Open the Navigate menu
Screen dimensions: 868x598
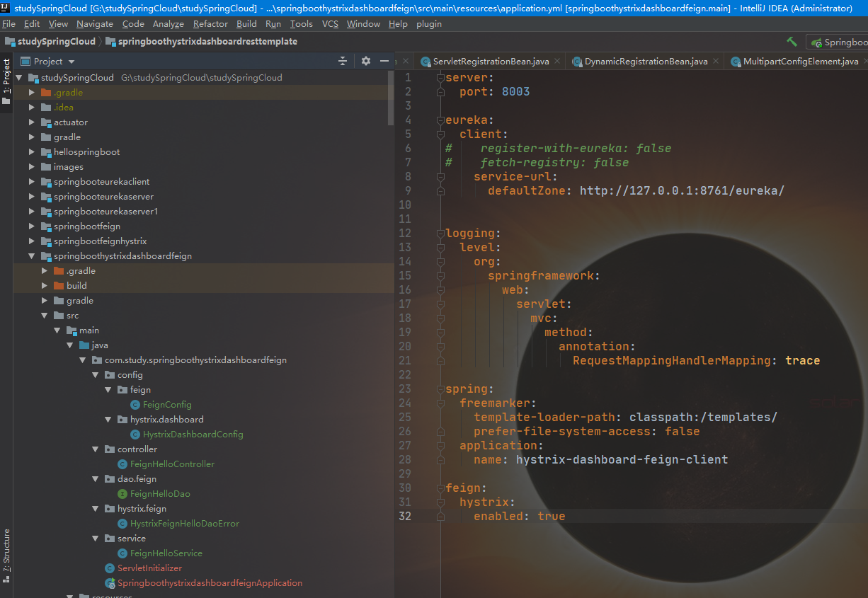pyautogui.click(x=95, y=24)
